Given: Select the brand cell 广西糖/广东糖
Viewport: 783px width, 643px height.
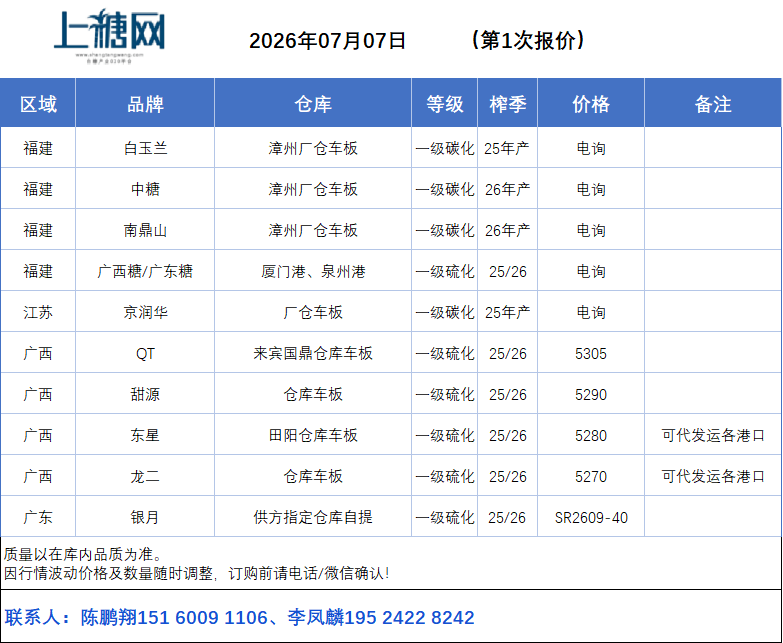Looking at the screenshot, I should [x=145, y=271].
